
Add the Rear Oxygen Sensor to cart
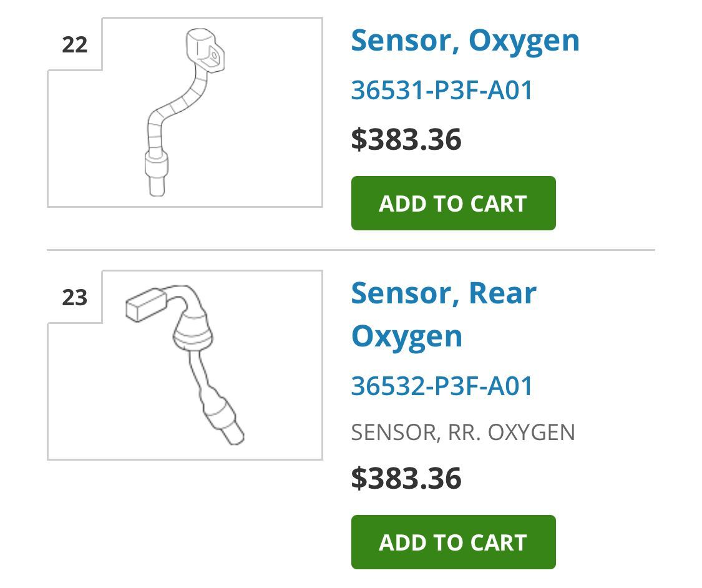click(x=453, y=542)
